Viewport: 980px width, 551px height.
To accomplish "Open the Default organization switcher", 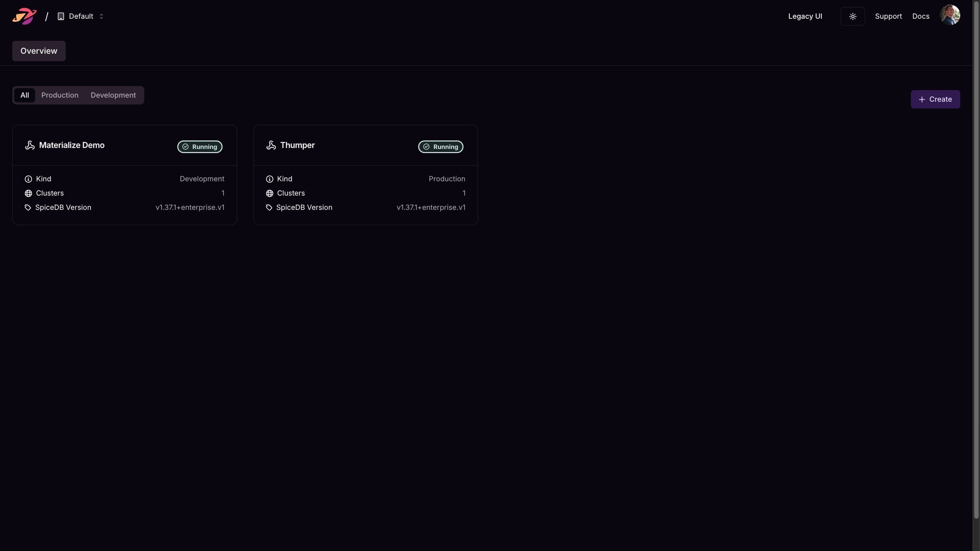I will coord(81,16).
